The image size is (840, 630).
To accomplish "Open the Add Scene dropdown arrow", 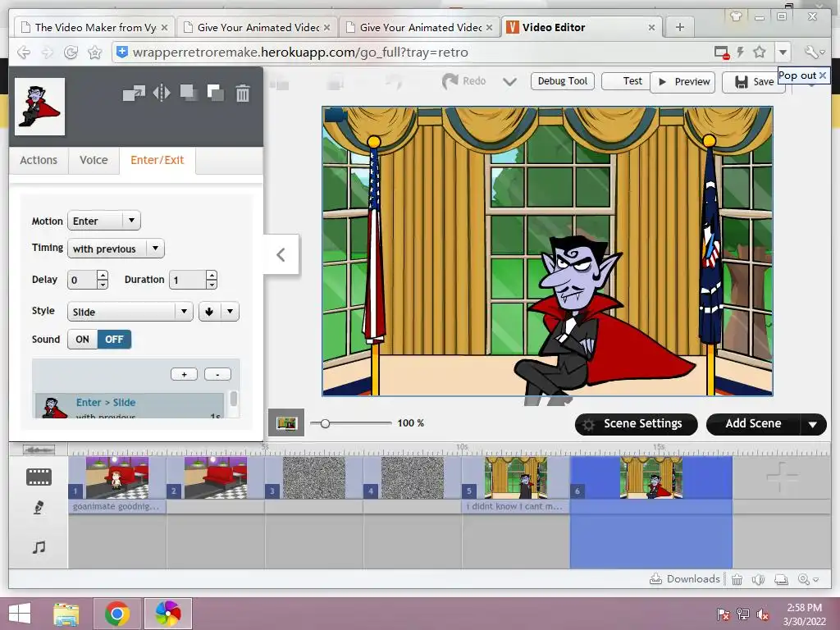I will (813, 424).
